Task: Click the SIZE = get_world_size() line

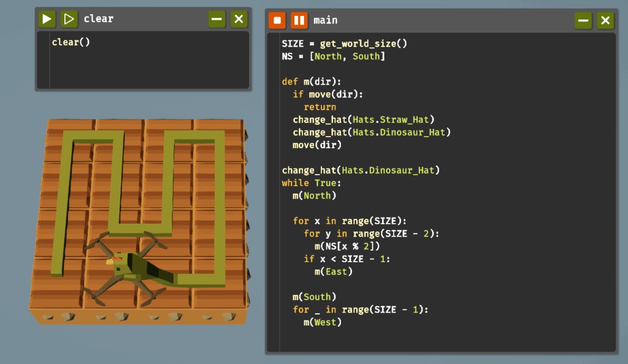Action: coord(344,44)
